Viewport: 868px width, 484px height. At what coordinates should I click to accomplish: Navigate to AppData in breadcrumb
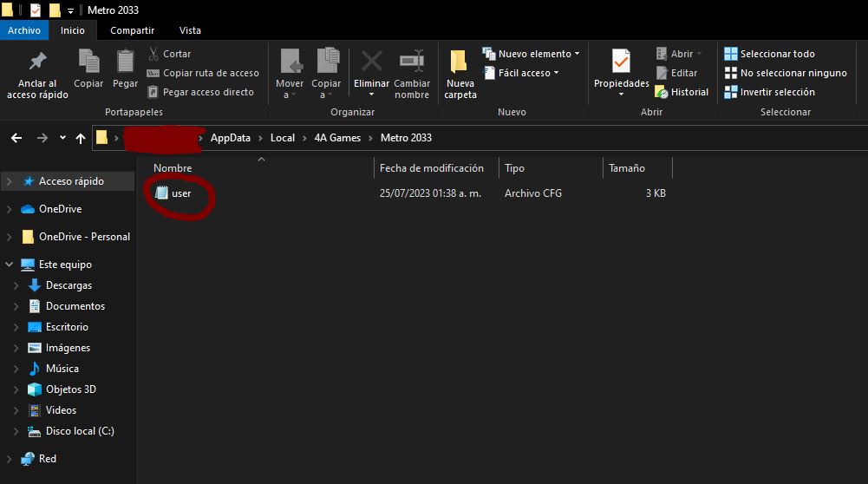tap(231, 138)
